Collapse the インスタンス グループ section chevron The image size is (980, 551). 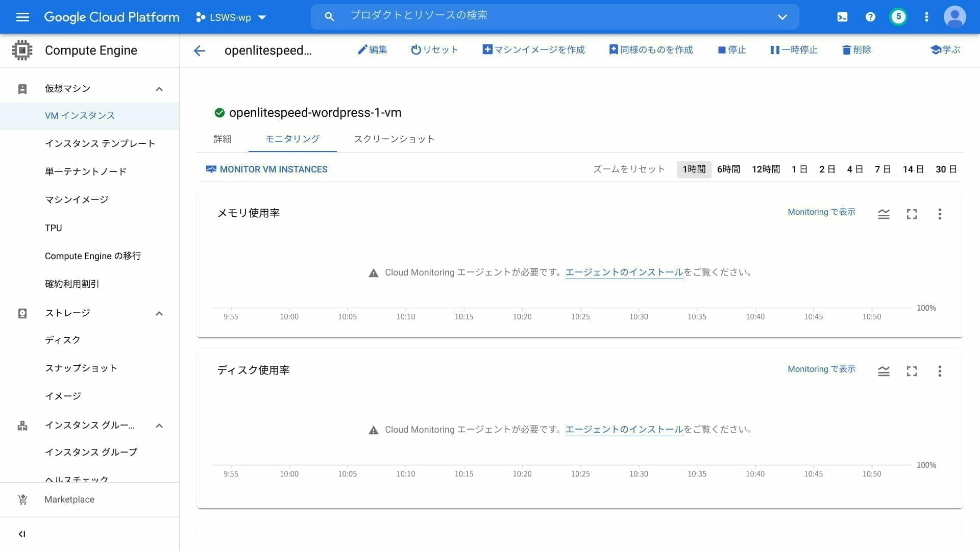tap(159, 425)
